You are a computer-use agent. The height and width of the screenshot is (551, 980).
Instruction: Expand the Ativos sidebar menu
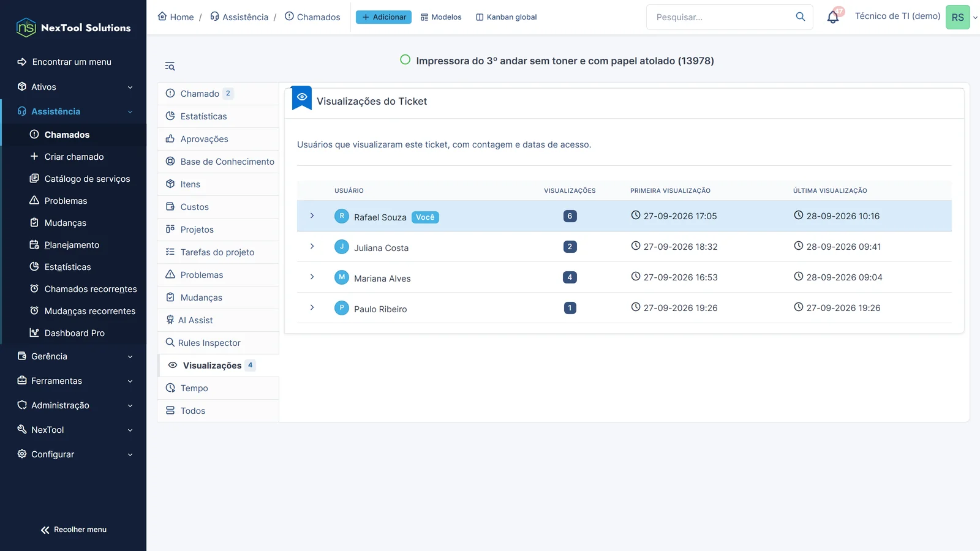(x=73, y=87)
